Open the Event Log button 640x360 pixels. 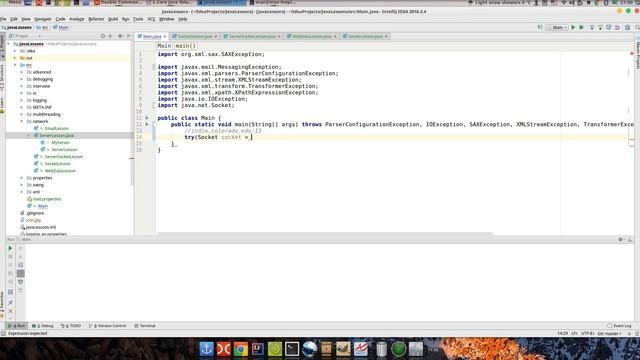tap(619, 326)
